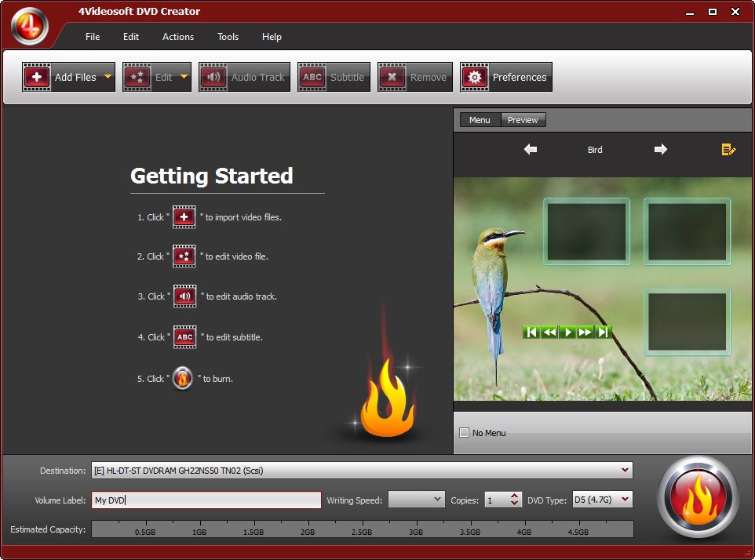Open the DVD Type dropdown
755x560 pixels.
(x=625, y=500)
